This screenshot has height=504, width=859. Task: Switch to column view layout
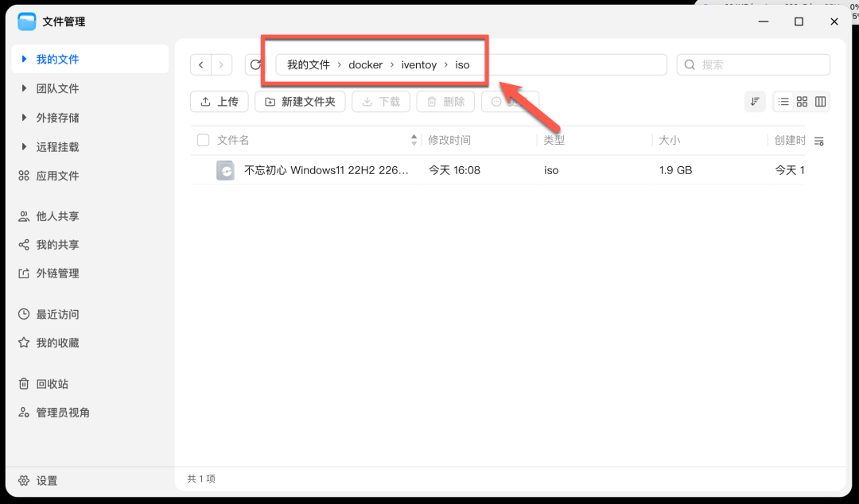(820, 101)
